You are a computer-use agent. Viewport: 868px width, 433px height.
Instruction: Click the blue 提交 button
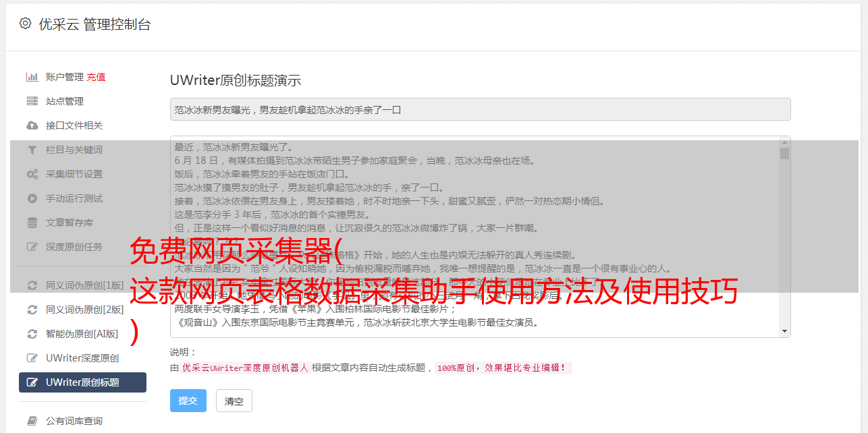pyautogui.click(x=188, y=401)
